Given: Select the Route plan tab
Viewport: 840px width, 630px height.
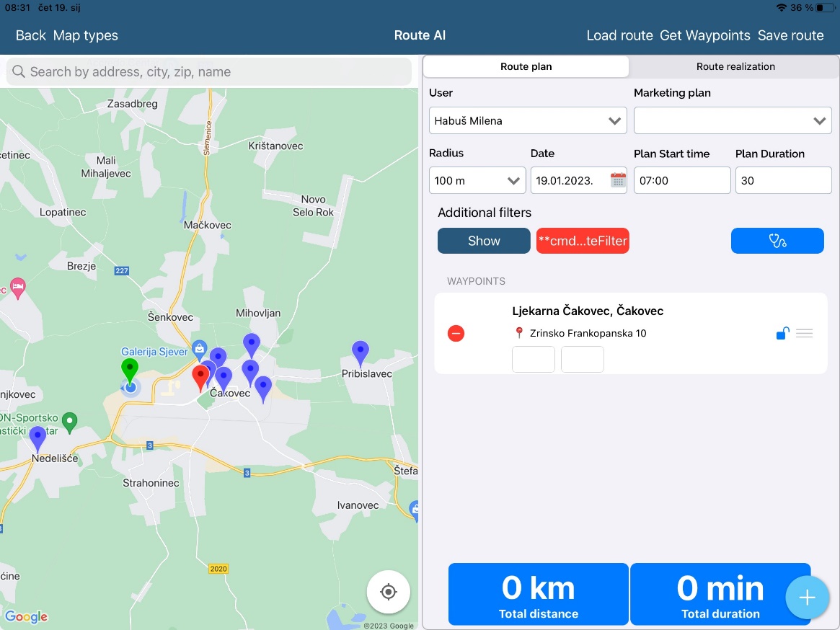Looking at the screenshot, I should pyautogui.click(x=526, y=66).
